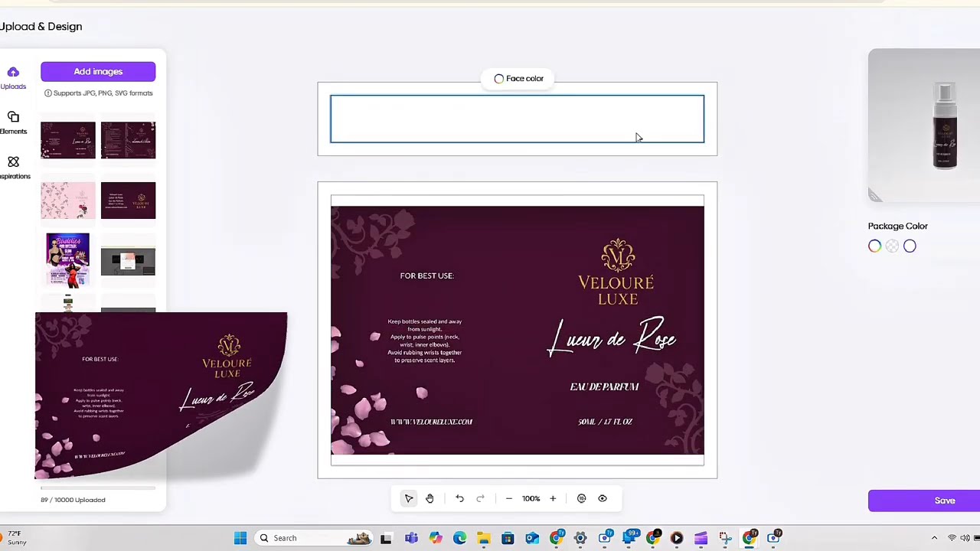Viewport: 980px width, 551px height.
Task: Click the empty top design face area
Action: pos(517,119)
